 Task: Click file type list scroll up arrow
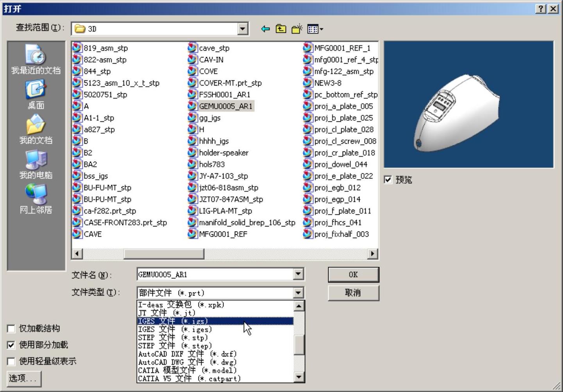coord(299,306)
